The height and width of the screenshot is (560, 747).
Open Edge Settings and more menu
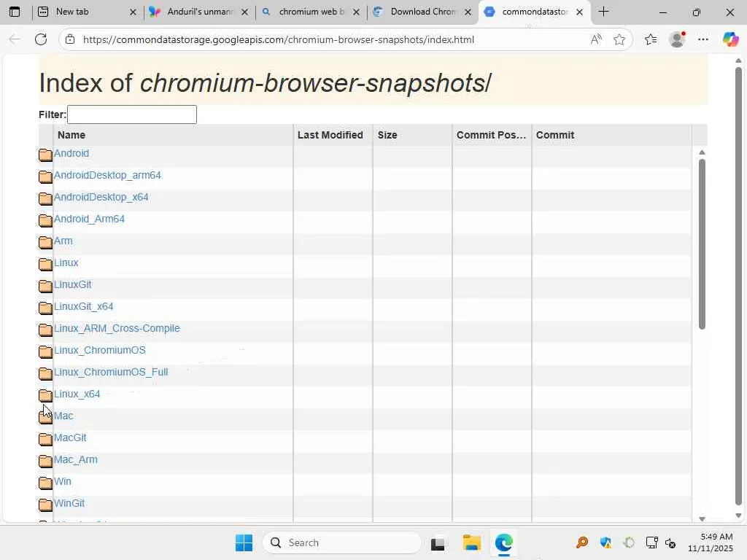tap(703, 39)
